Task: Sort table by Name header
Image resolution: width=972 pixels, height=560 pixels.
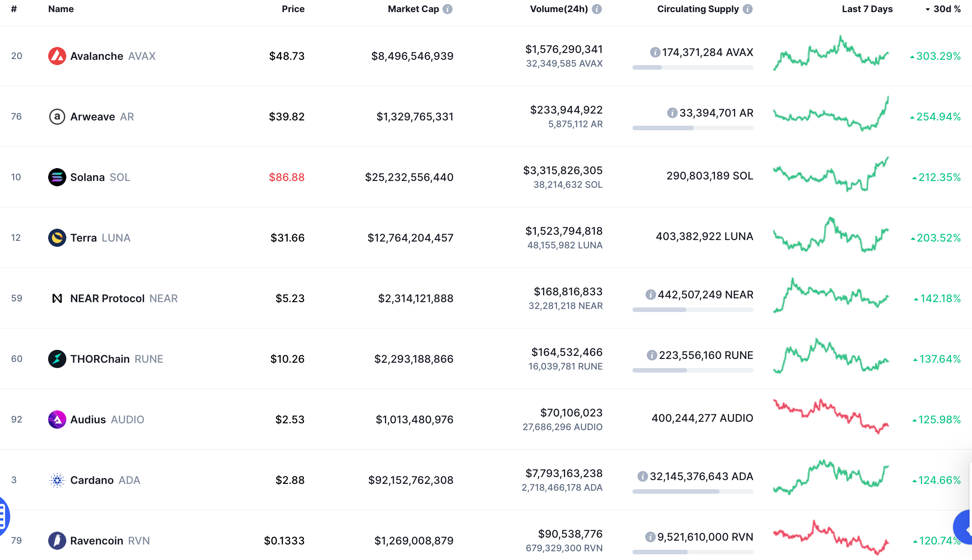Action: click(x=61, y=9)
